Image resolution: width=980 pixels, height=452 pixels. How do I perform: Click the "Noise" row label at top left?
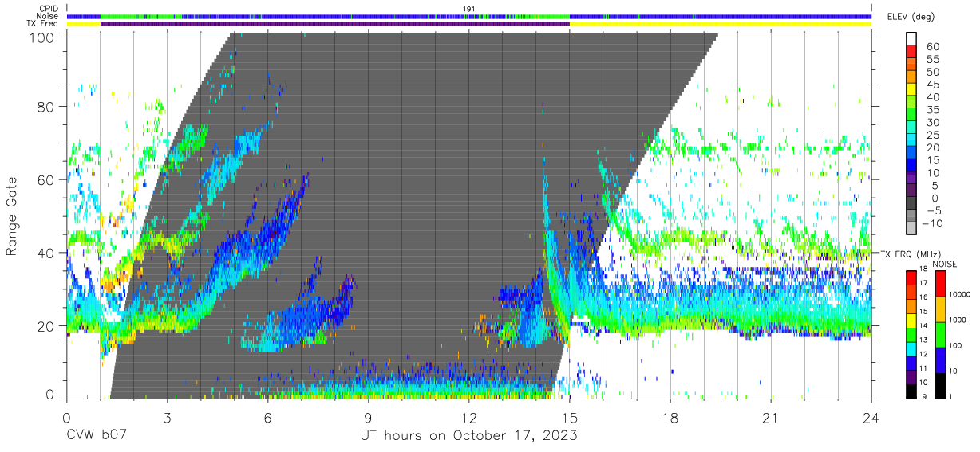[47, 16]
